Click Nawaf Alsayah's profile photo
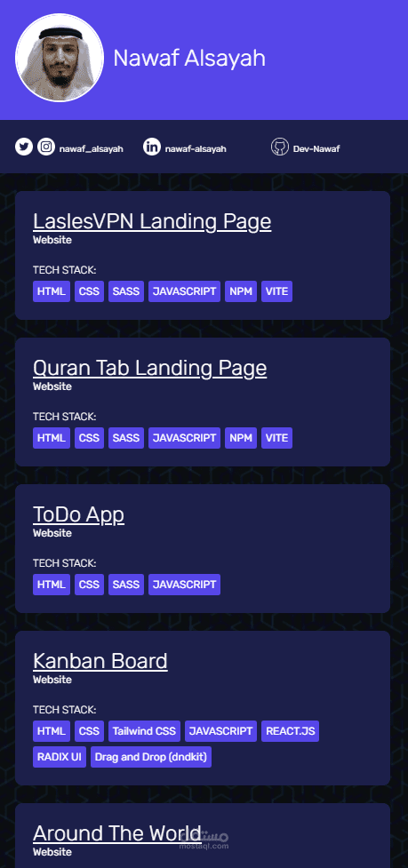Viewport: 408px width, 868px height. coord(60,58)
